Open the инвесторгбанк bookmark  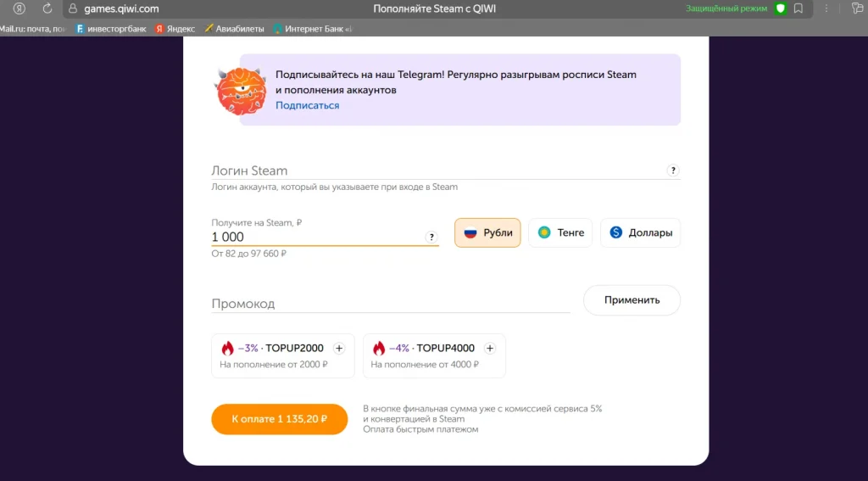(111, 29)
